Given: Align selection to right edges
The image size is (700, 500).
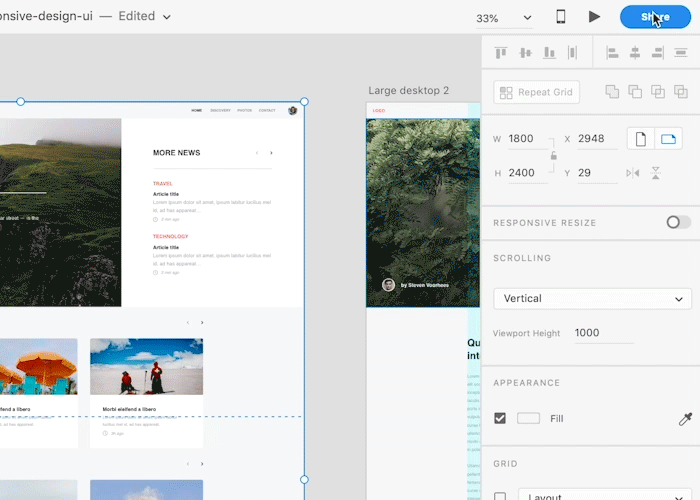Looking at the screenshot, I should click(x=658, y=53).
